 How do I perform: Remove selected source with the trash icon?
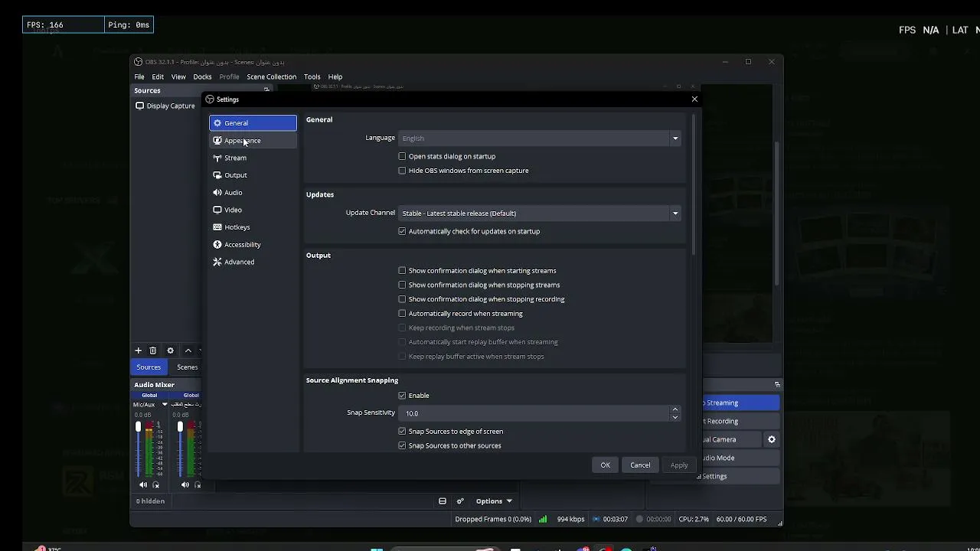point(153,350)
